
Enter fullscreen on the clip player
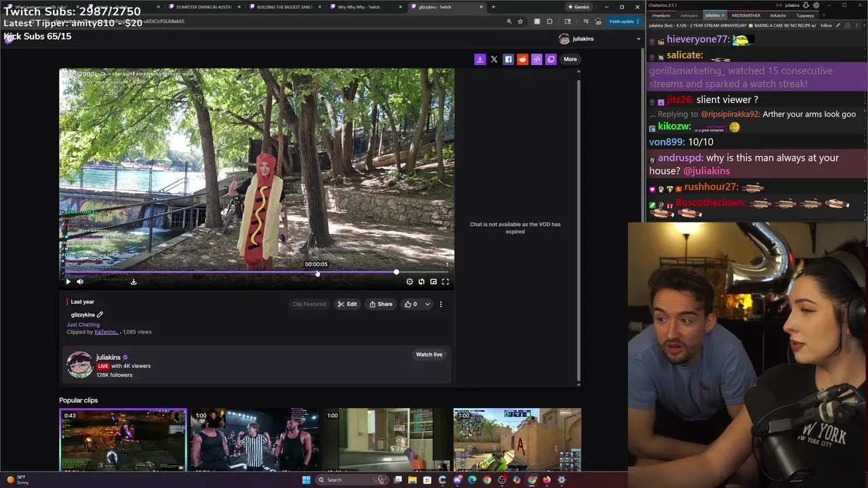(446, 281)
